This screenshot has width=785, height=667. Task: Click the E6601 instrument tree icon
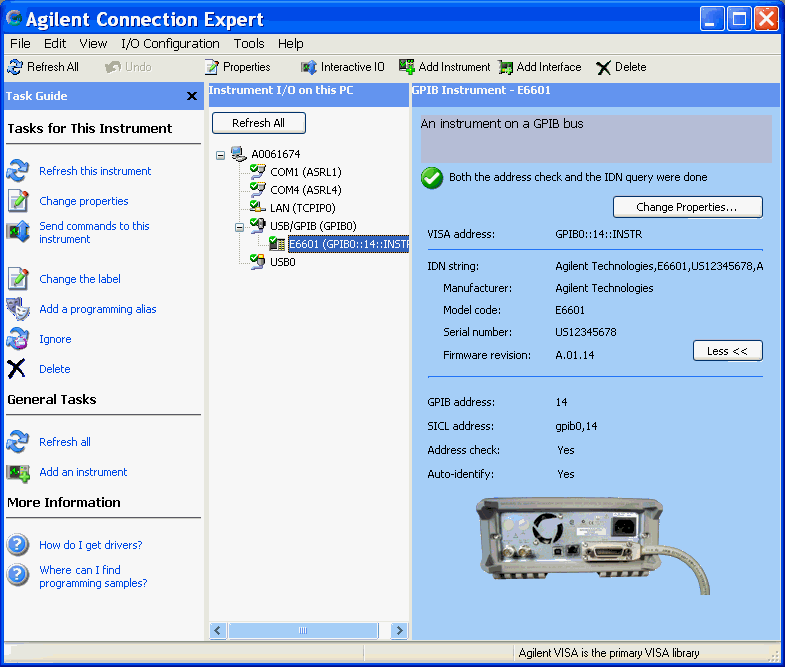277,244
